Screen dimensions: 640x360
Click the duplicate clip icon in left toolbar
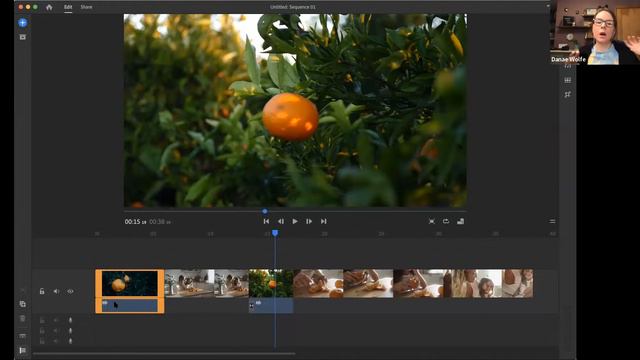coord(22,304)
